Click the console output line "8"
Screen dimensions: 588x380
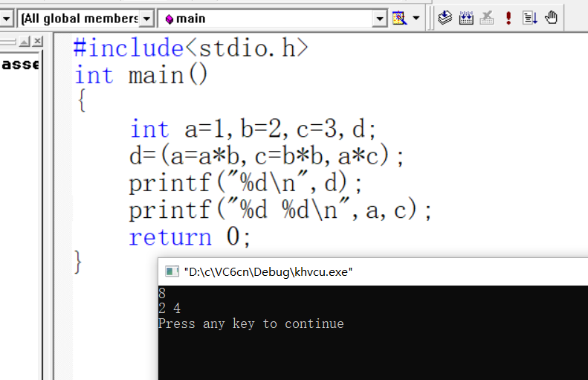[x=162, y=293]
